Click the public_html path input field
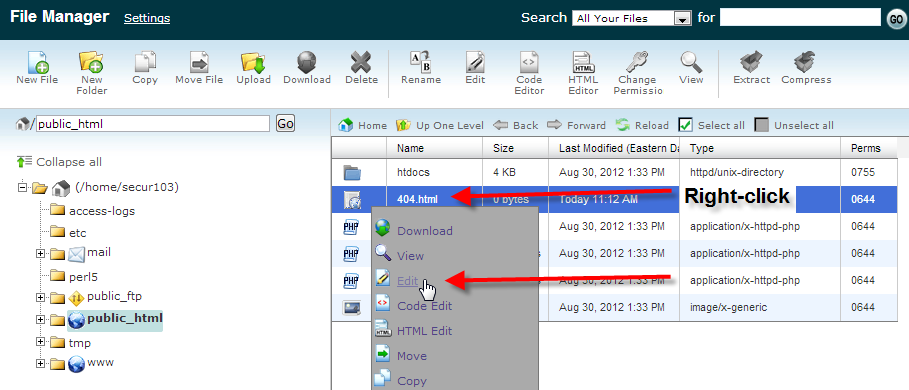909x390 pixels. [x=153, y=123]
